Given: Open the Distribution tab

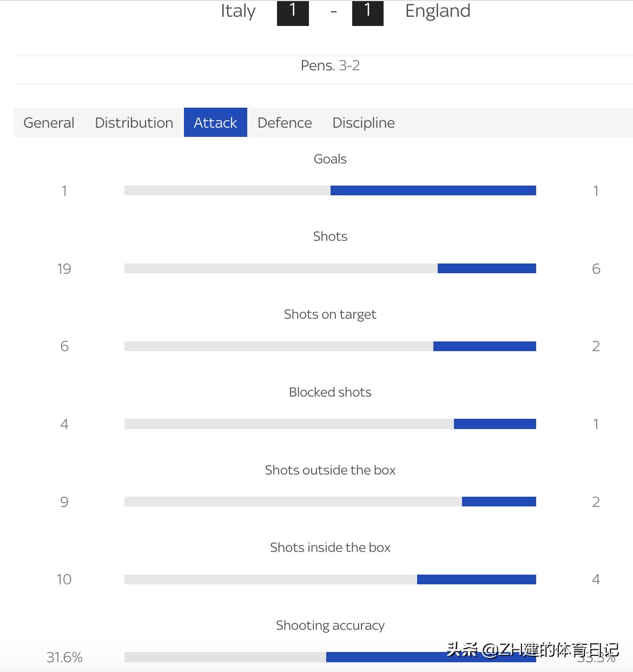Looking at the screenshot, I should (x=134, y=123).
